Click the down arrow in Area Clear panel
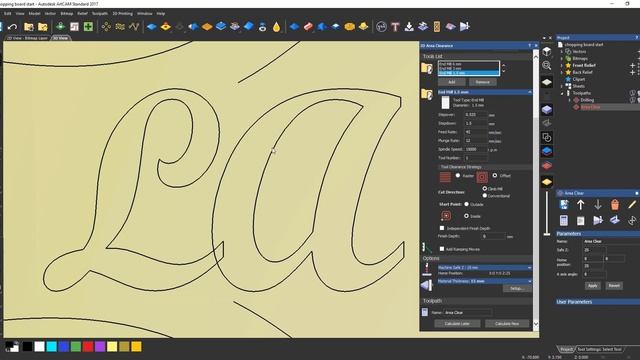This screenshot has width=640, height=360. [598, 205]
